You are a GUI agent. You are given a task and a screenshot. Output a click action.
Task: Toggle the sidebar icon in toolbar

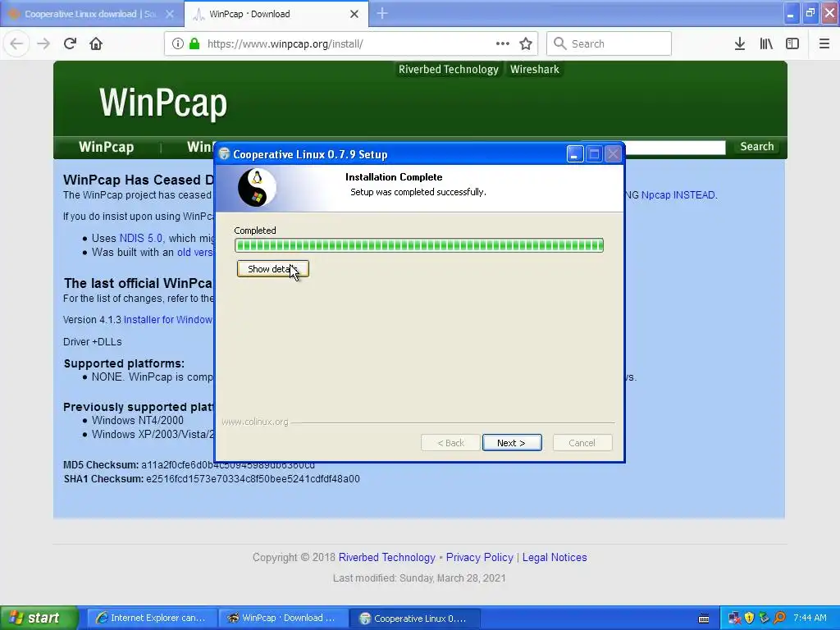(792, 43)
